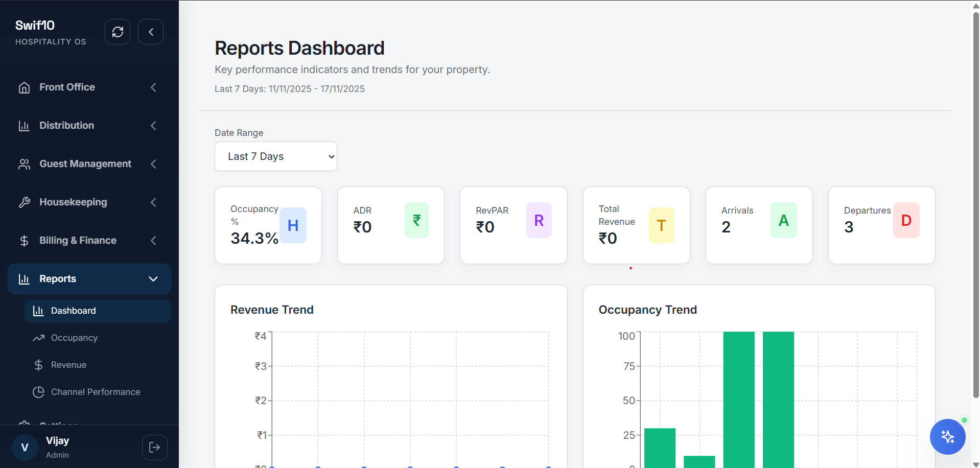Click the logout icon next to Vijay
The image size is (980, 468).
[154, 448]
